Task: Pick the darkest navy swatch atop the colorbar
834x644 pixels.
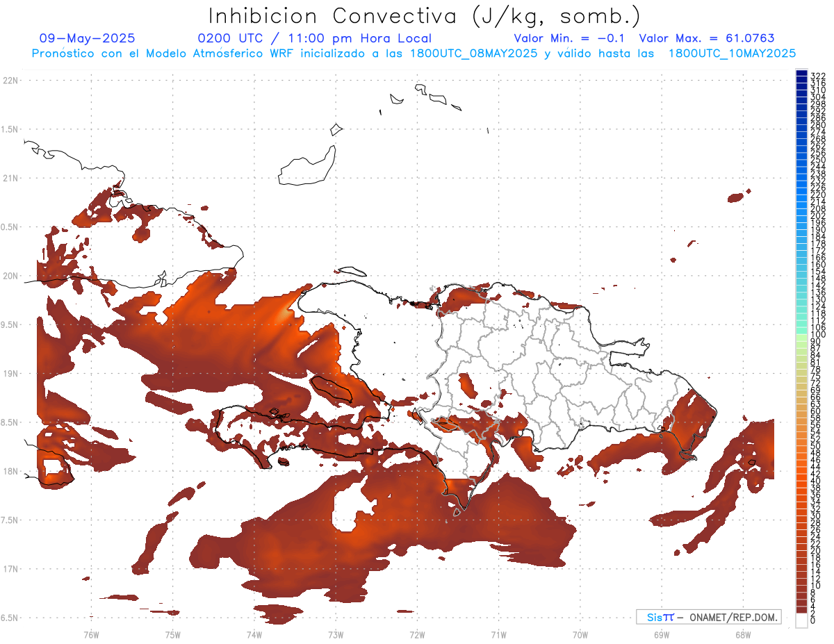Action: point(801,73)
